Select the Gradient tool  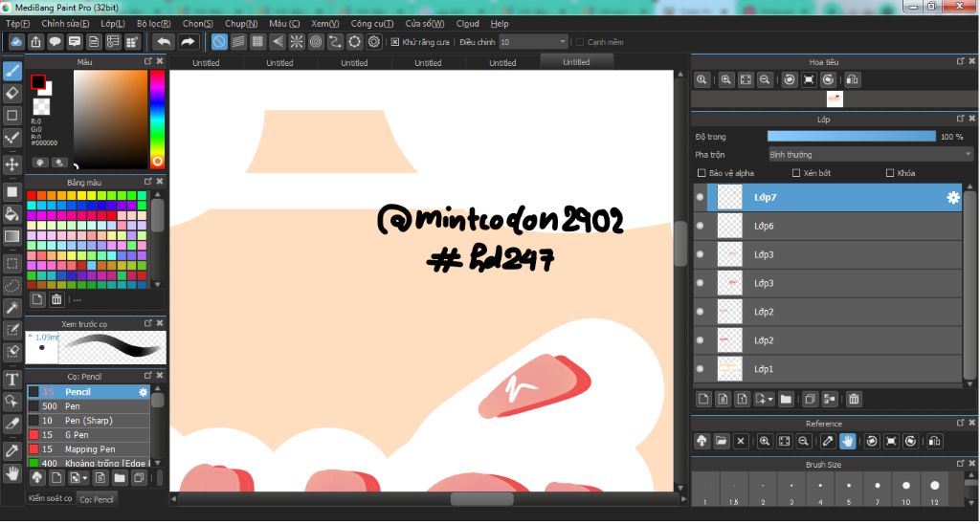(x=11, y=236)
